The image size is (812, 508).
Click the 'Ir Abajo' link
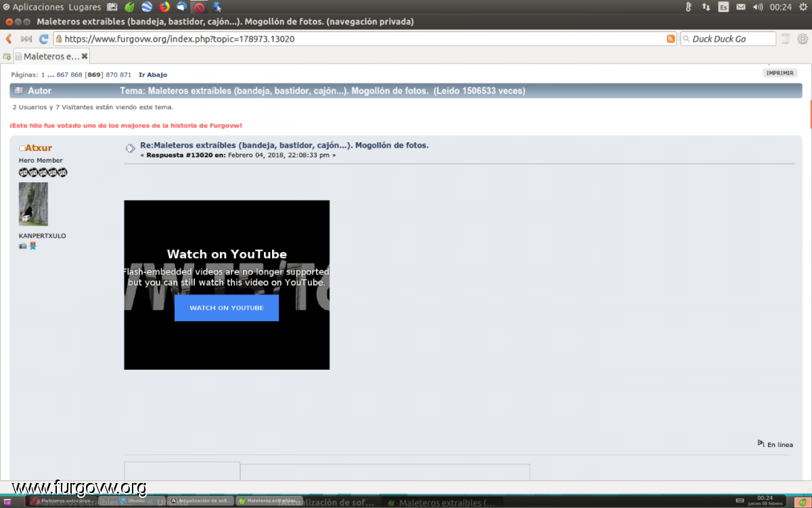[153, 75]
